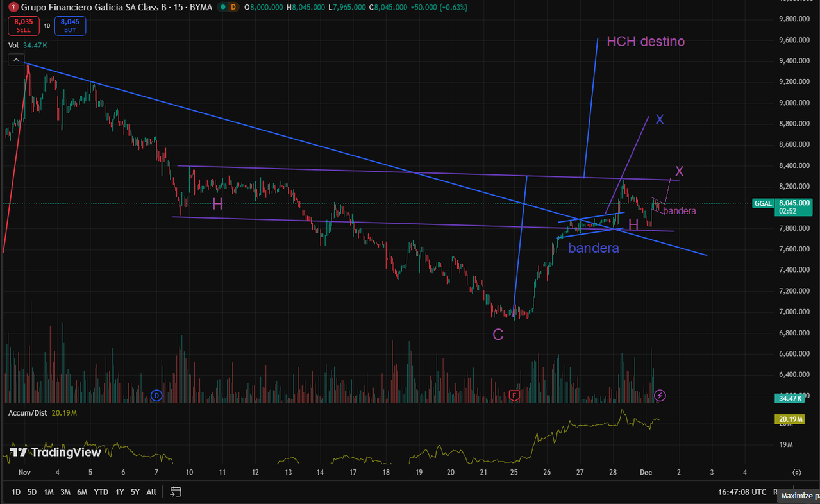The width and height of the screenshot is (820, 504).
Task: Click the red SELL 8,035 button
Action: pos(23,26)
